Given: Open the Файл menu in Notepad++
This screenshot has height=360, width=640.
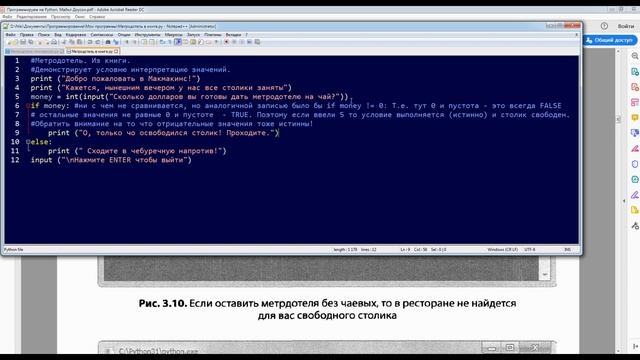Looking at the screenshot, I should pyautogui.click(x=11, y=35).
